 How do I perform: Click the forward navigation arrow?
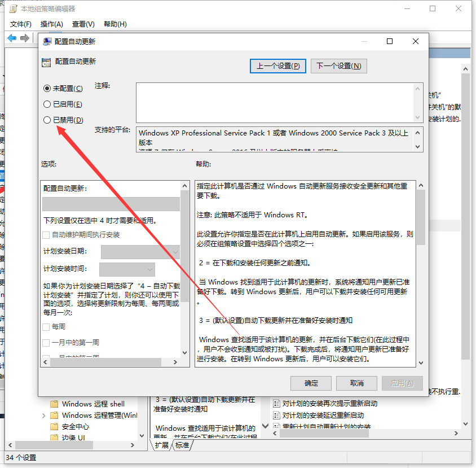[25, 38]
